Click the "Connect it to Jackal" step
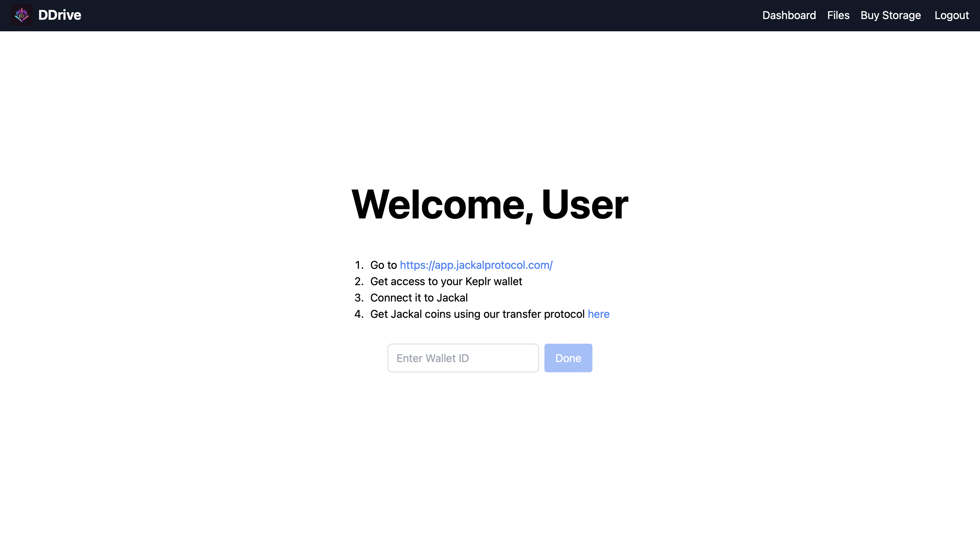The width and height of the screenshot is (980, 556). click(x=419, y=298)
